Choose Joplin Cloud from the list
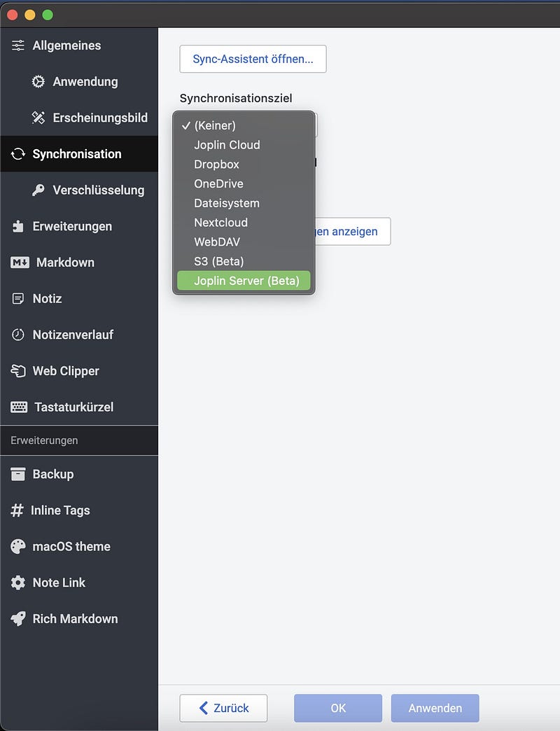This screenshot has height=731, width=560. click(x=244, y=145)
